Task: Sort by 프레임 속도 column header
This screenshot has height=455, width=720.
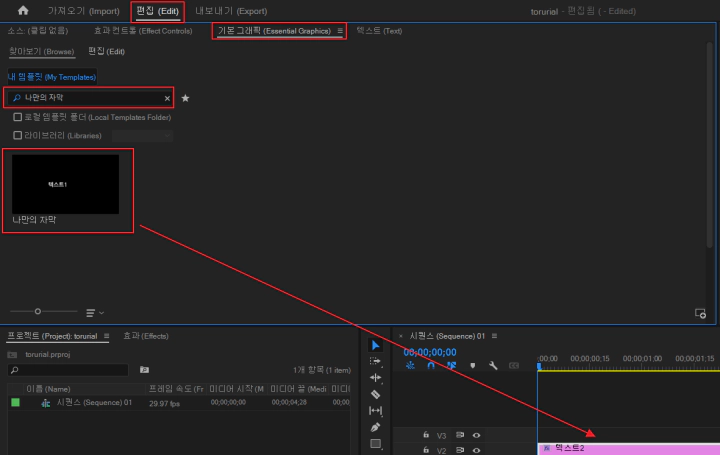Action: tap(176, 389)
